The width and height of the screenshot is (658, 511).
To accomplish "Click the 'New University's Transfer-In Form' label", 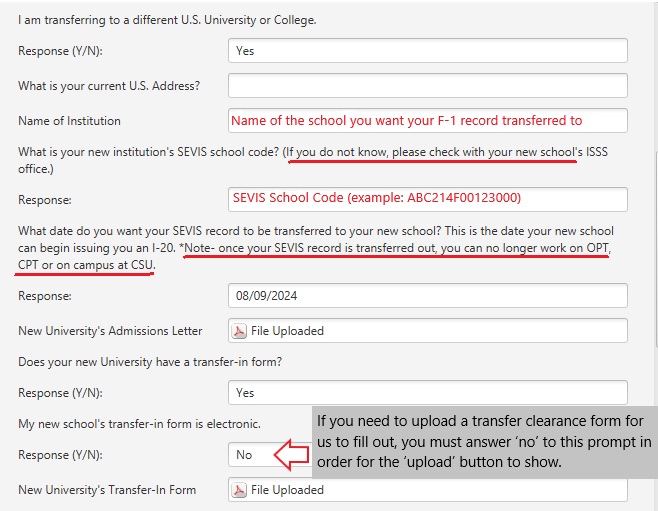I will point(107,490).
